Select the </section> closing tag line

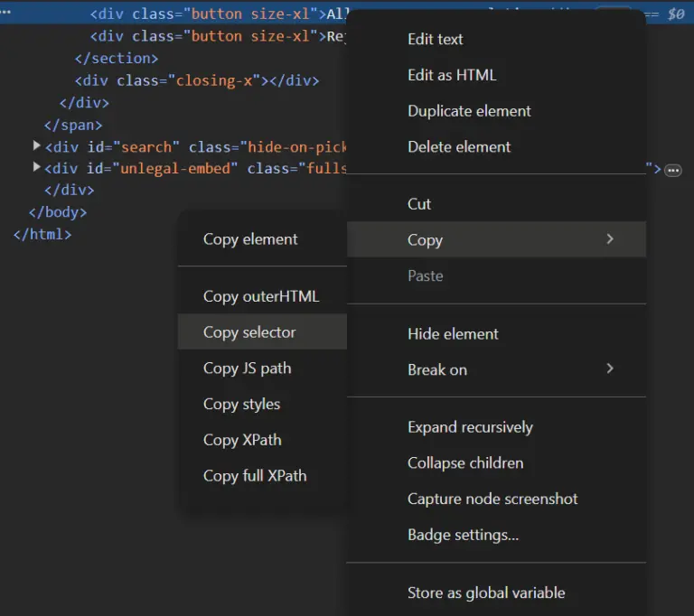click(117, 59)
